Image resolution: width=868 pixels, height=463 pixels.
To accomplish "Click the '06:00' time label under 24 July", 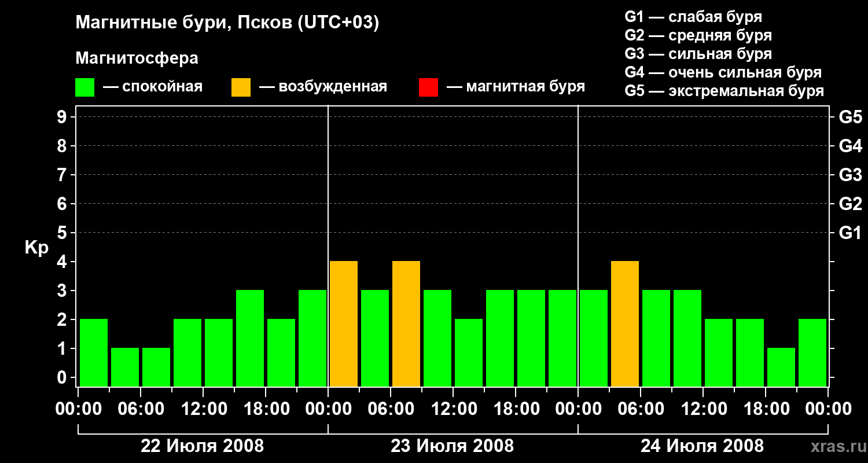I will click(641, 409).
